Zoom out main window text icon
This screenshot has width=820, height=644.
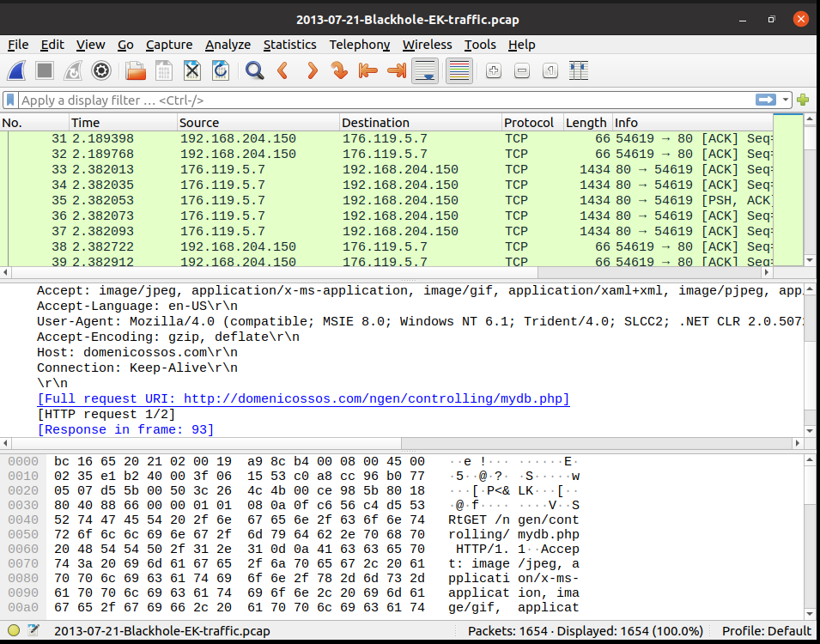tap(522, 70)
